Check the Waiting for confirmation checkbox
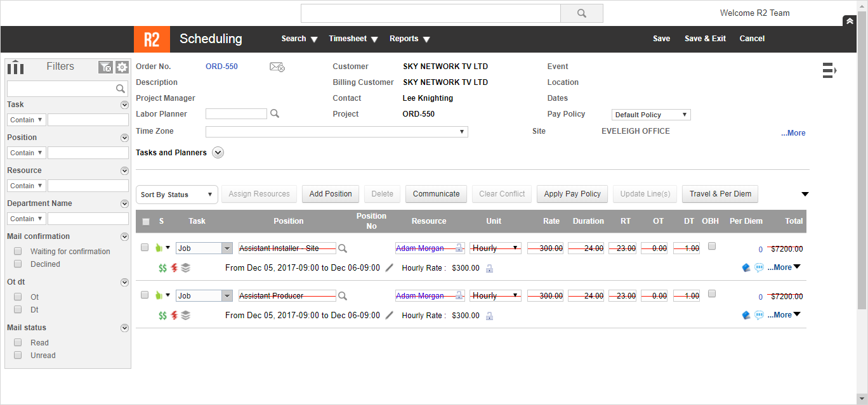The height and width of the screenshot is (405, 868). 18,252
